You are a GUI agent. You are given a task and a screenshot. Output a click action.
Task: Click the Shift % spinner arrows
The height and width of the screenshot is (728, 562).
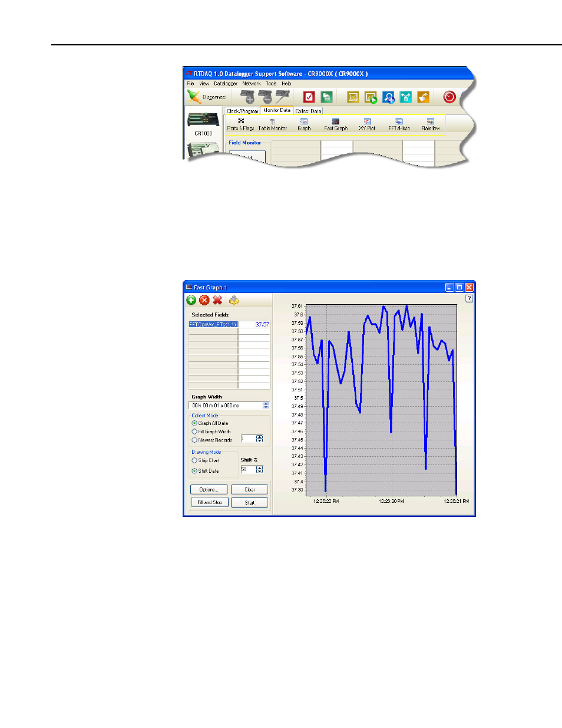point(260,469)
